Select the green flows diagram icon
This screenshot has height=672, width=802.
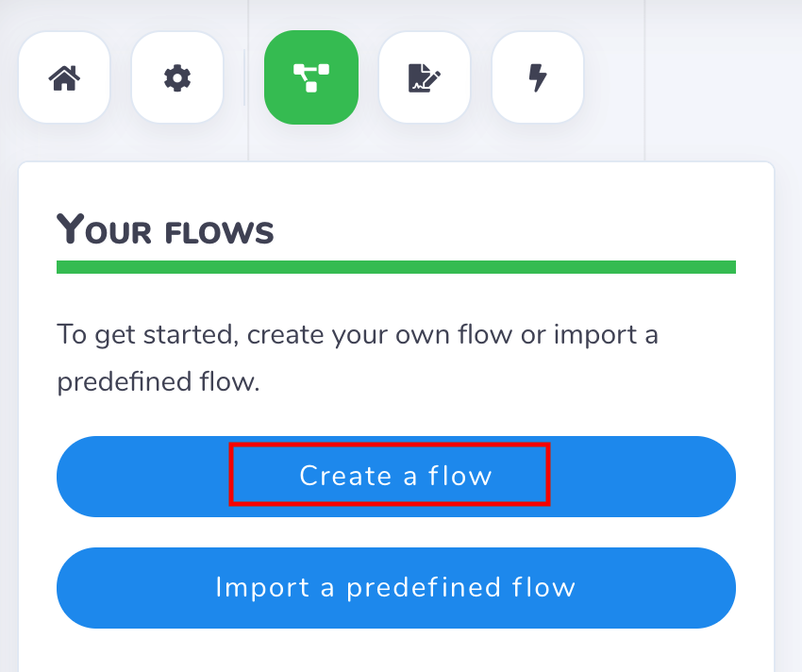click(x=311, y=77)
